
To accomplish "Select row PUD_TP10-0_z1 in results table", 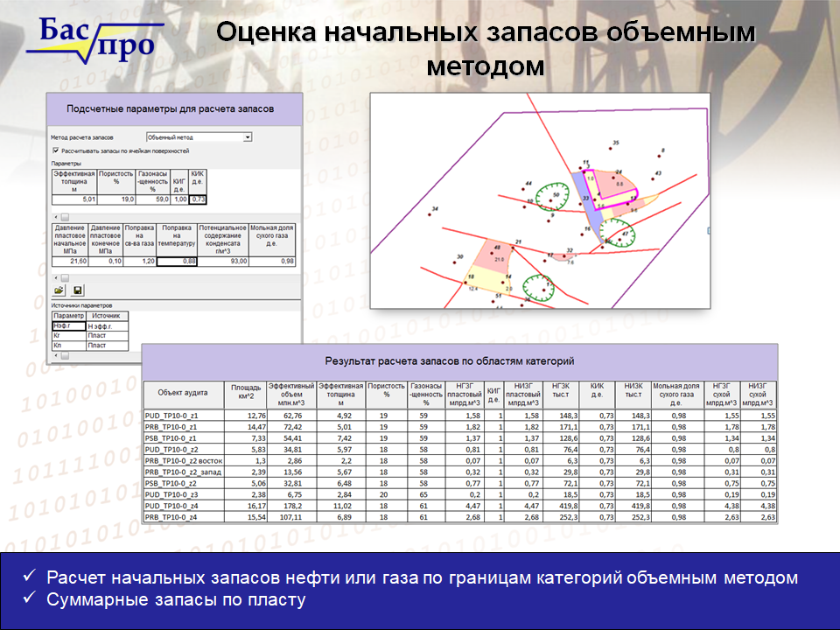I will 460,416.
